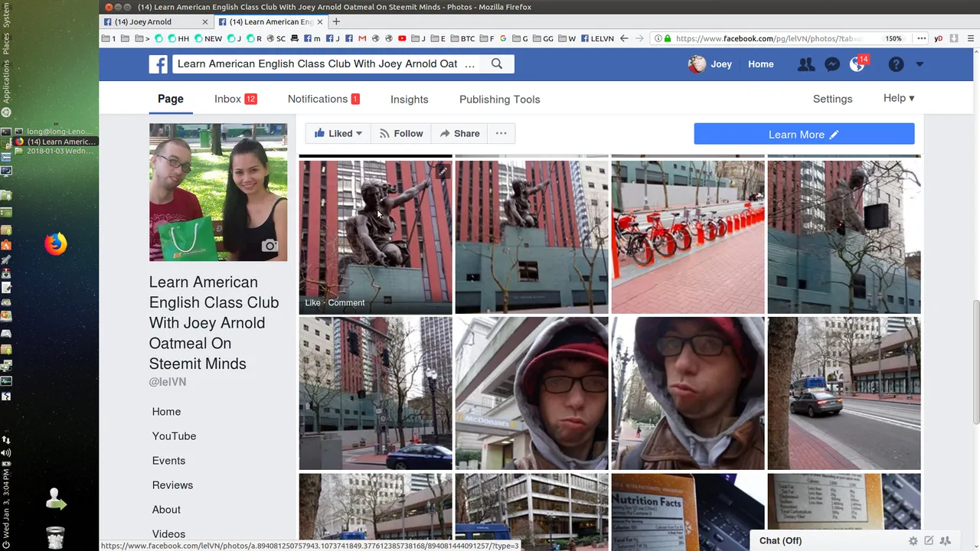The width and height of the screenshot is (980, 551).
Task: Click the create group icon in chat bar
Action: click(x=946, y=541)
